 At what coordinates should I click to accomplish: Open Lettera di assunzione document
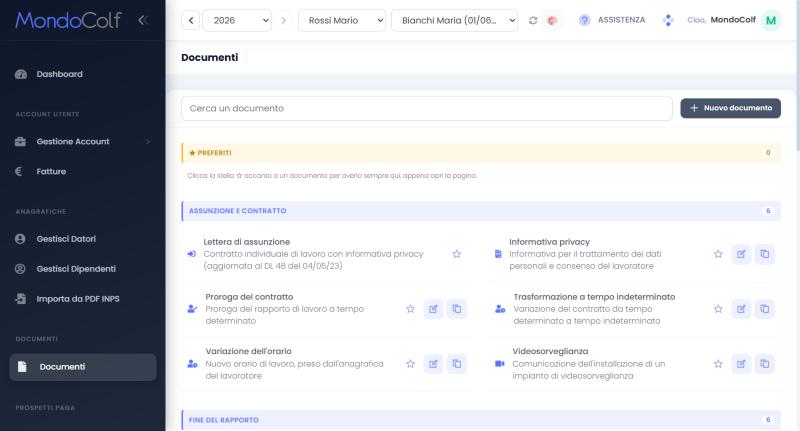[x=246, y=242]
